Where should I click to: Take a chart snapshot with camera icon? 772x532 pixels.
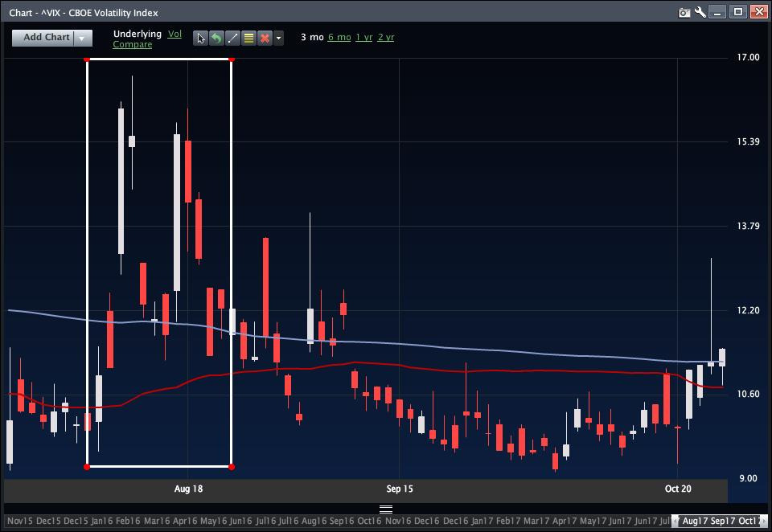coord(684,12)
